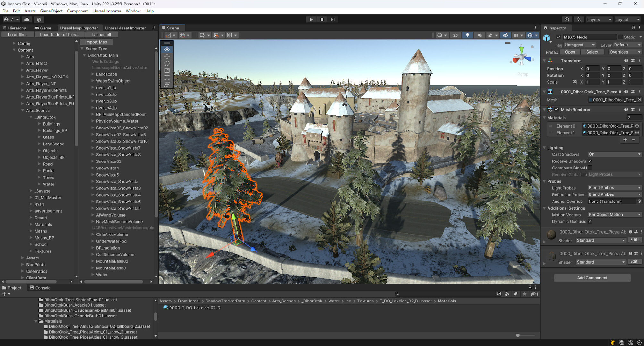Click the Project panel search field

click(446, 294)
